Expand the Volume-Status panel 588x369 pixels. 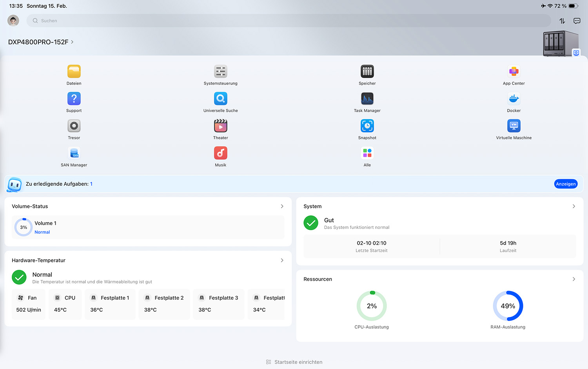(282, 206)
